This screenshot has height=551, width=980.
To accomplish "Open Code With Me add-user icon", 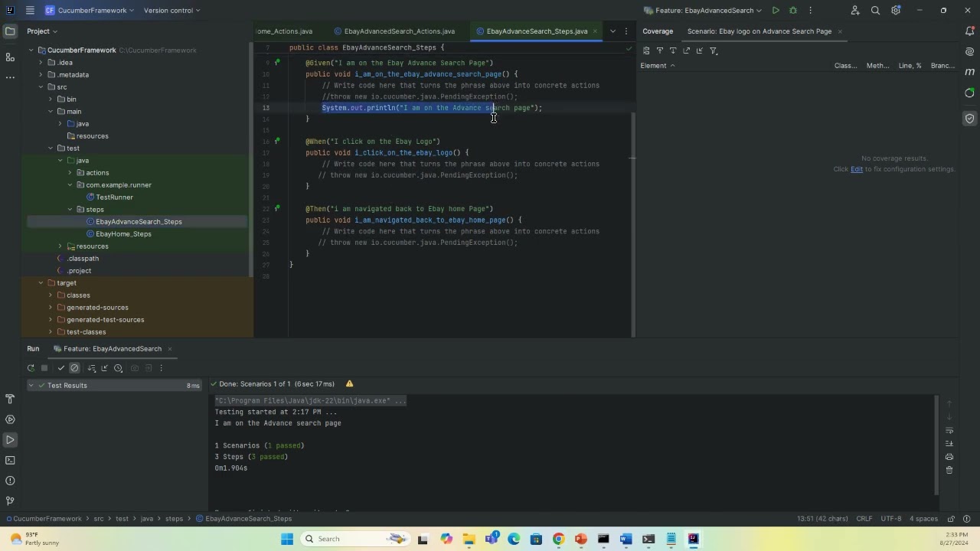I will click(x=855, y=11).
